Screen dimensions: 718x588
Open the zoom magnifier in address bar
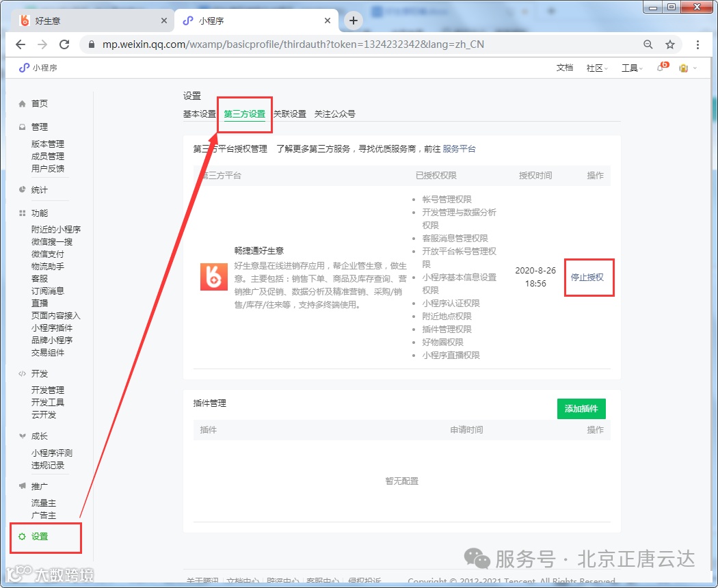pos(648,44)
